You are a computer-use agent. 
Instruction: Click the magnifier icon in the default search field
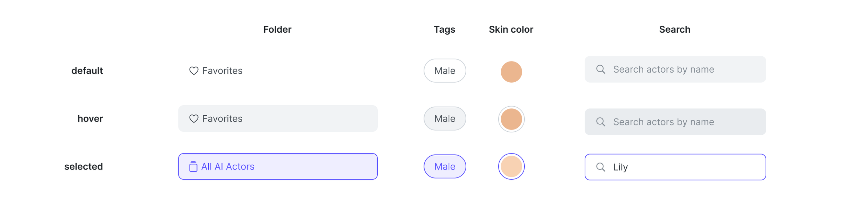click(601, 69)
